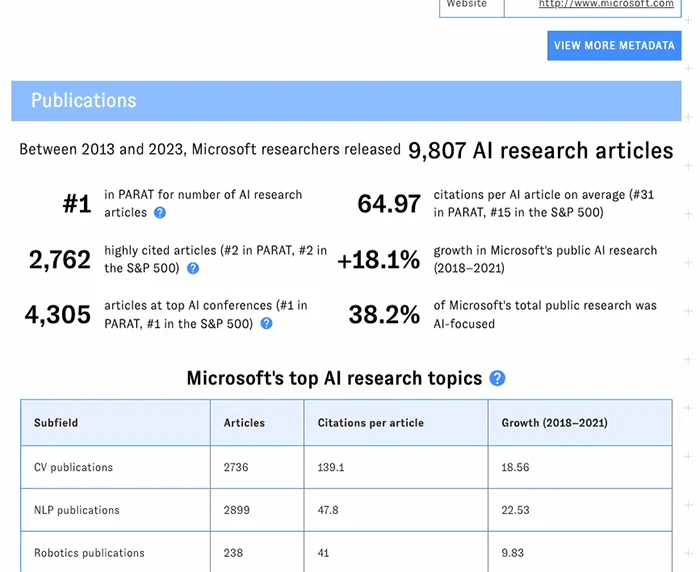
Task: Click the Growth (2018–2021) column header
Action: pyautogui.click(x=554, y=423)
